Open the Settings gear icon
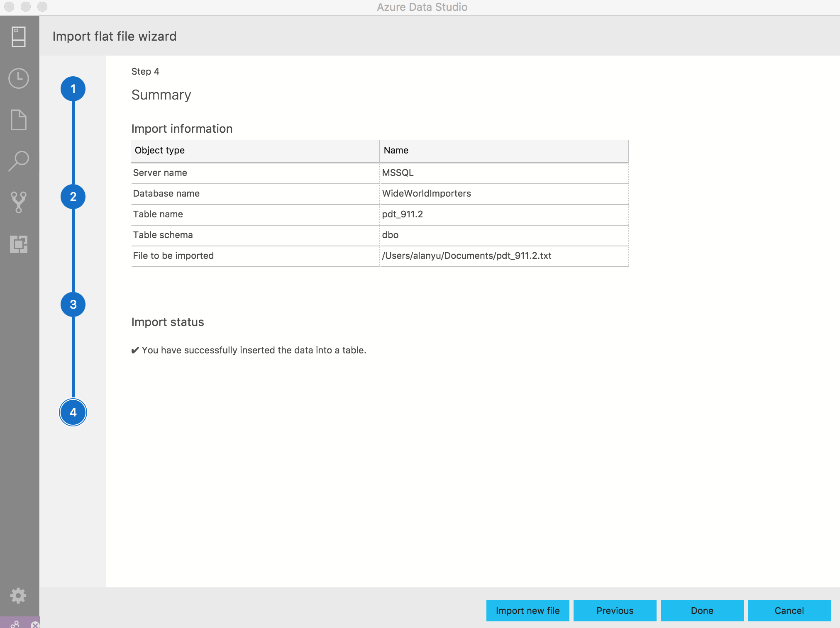This screenshot has height=628, width=840. [x=18, y=596]
